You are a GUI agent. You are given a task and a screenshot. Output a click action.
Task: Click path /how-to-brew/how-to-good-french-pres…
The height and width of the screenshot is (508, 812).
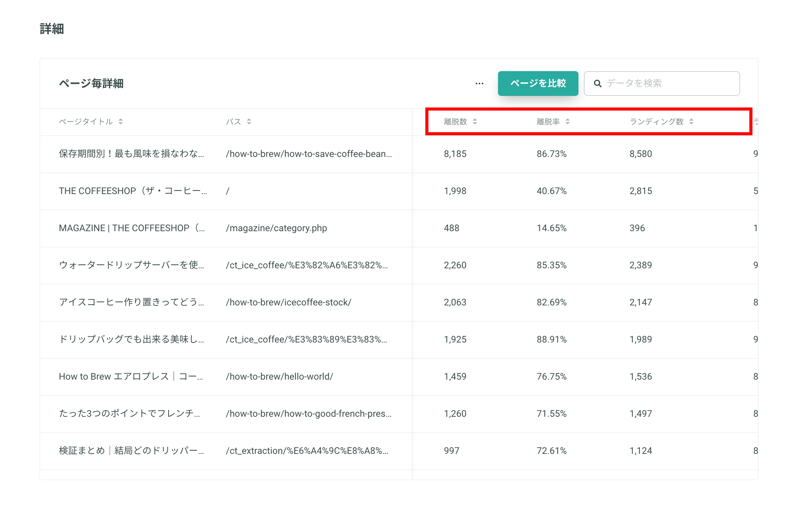(x=309, y=414)
